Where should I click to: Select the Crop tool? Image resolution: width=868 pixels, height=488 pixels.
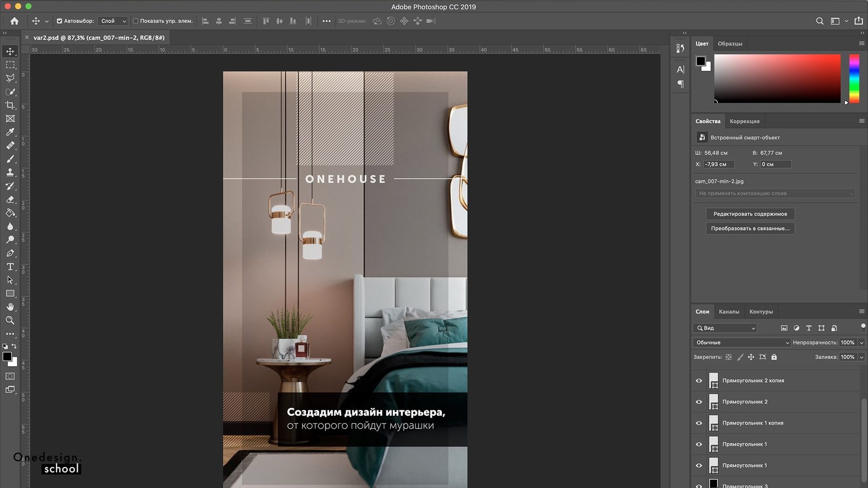coord(10,105)
